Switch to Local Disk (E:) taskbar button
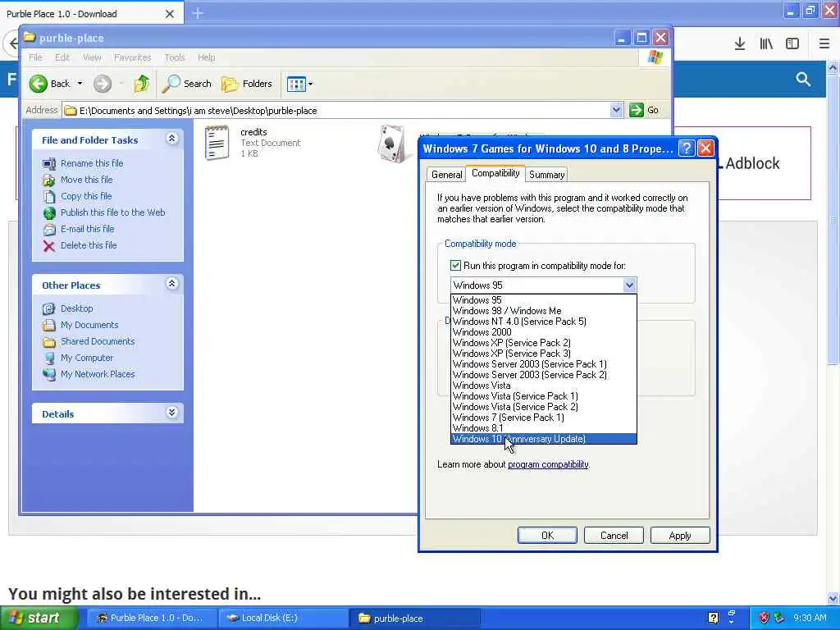The image size is (840, 630). (x=284, y=618)
